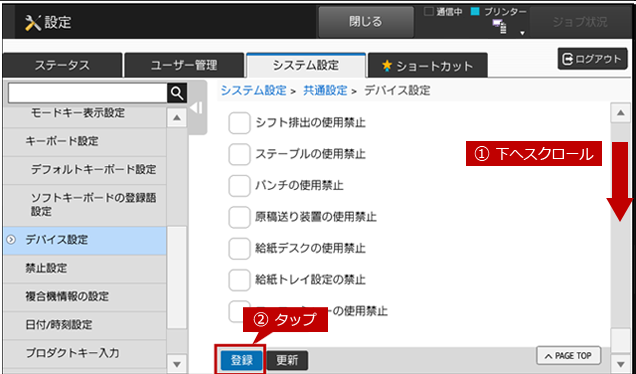Check 給紙トレイ設定の禁止
The image size is (636, 374).
(239, 280)
